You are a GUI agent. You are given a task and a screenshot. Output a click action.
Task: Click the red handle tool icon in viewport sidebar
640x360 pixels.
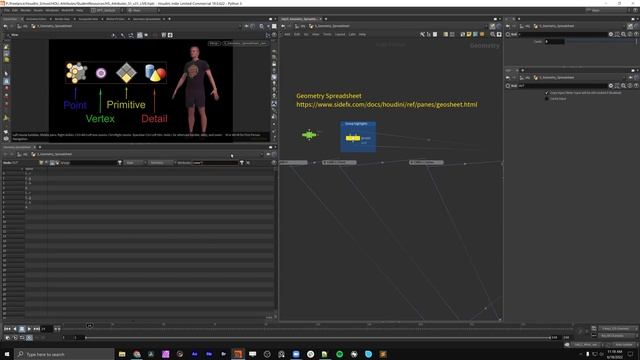pos(6,88)
